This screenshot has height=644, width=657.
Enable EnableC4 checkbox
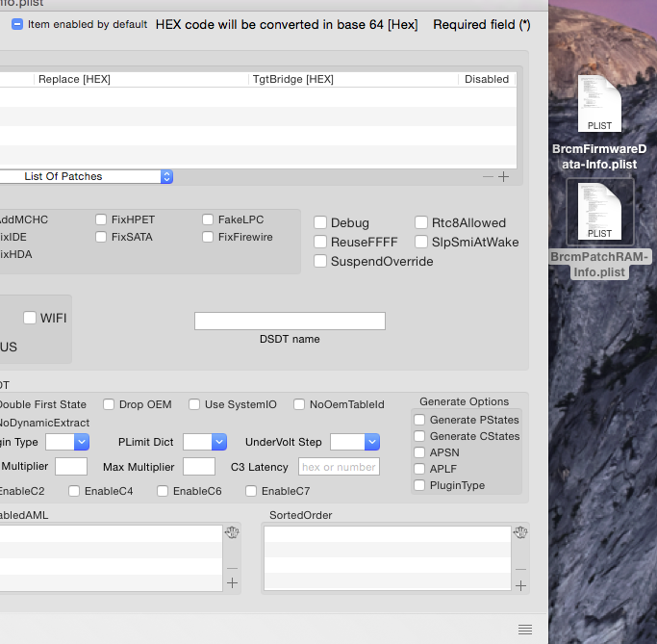click(74, 491)
